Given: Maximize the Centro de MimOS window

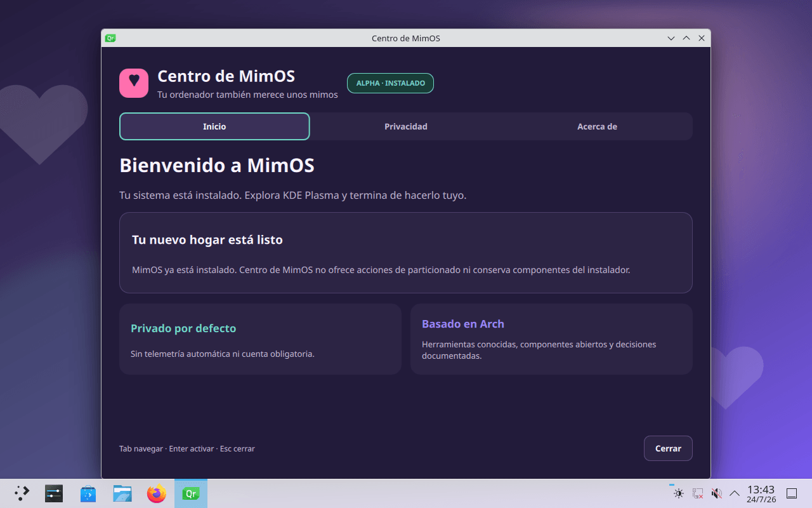Looking at the screenshot, I should pos(686,38).
